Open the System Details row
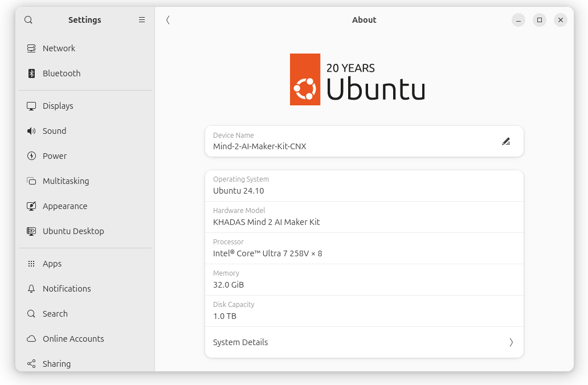This screenshot has height=385, width=588. 364,342
